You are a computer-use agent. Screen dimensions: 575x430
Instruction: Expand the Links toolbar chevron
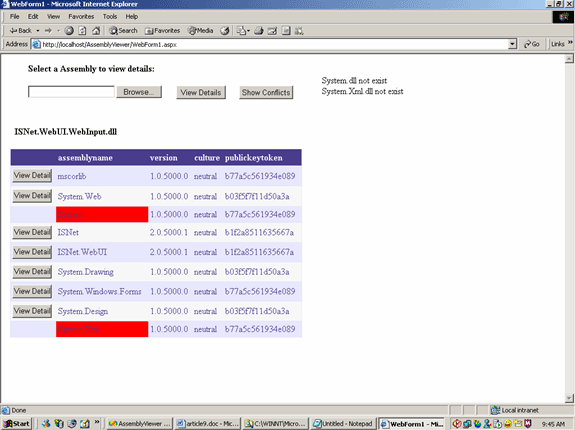(570, 43)
